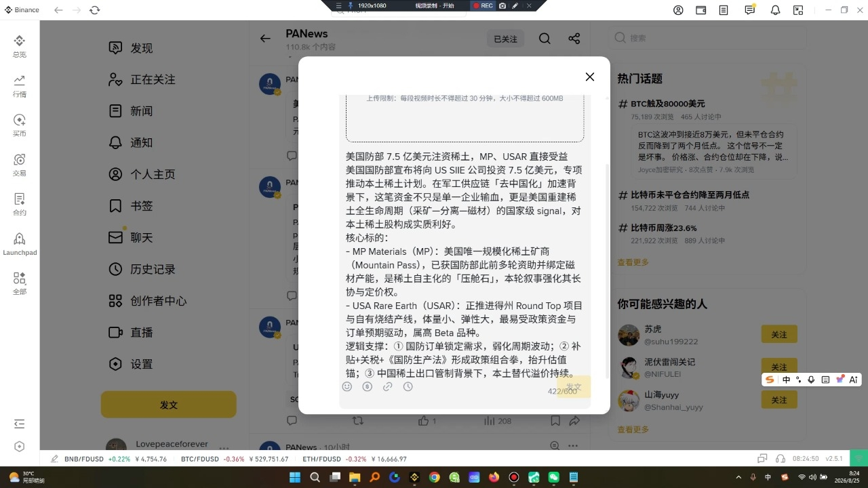Open the account profile icon in the top bar
The height and width of the screenshot is (488, 868).
[678, 10]
